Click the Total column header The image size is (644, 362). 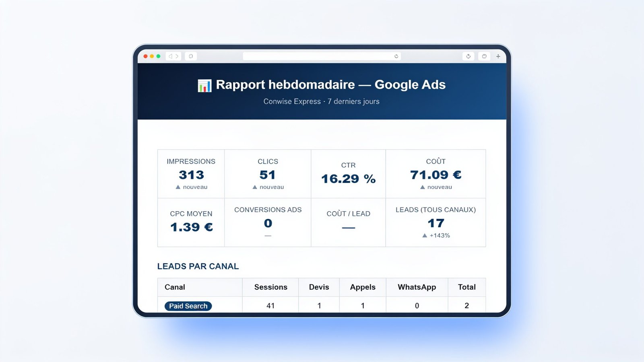(x=466, y=287)
